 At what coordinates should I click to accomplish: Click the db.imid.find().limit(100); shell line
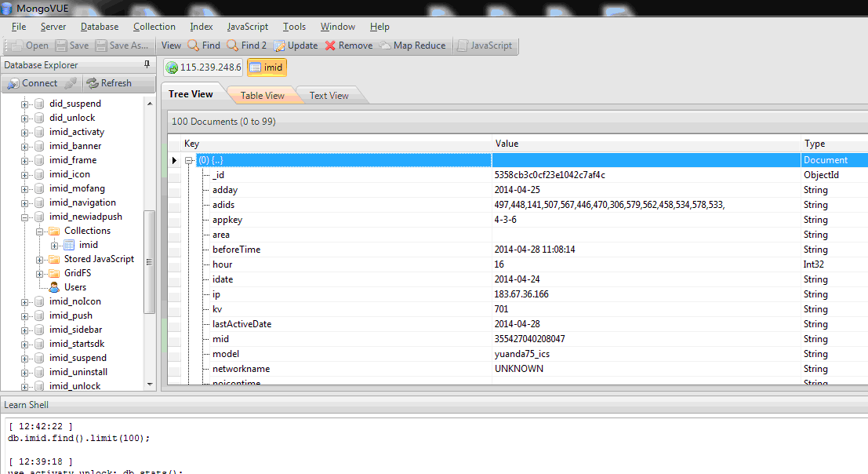click(78, 438)
